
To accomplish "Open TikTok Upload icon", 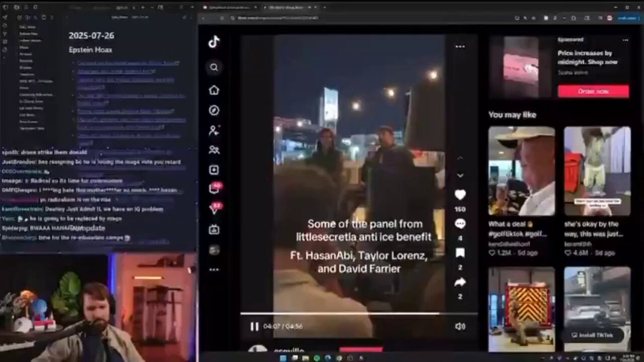I will [214, 170].
